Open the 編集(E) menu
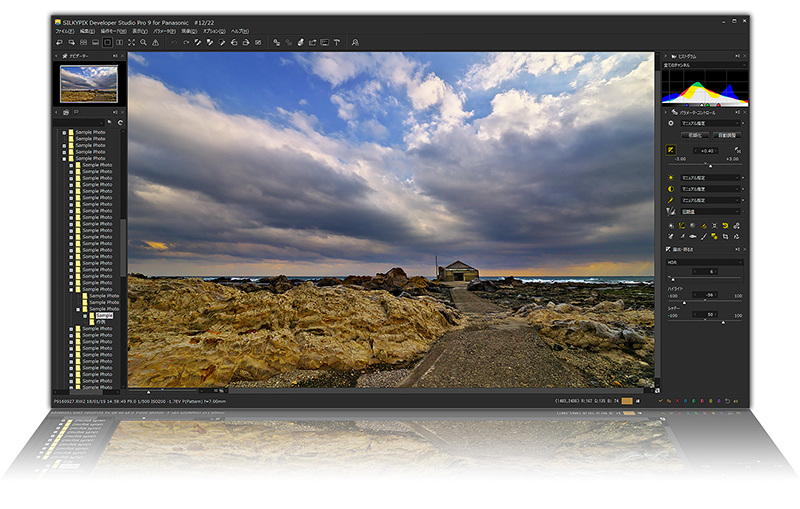800x509 pixels. coord(87,31)
